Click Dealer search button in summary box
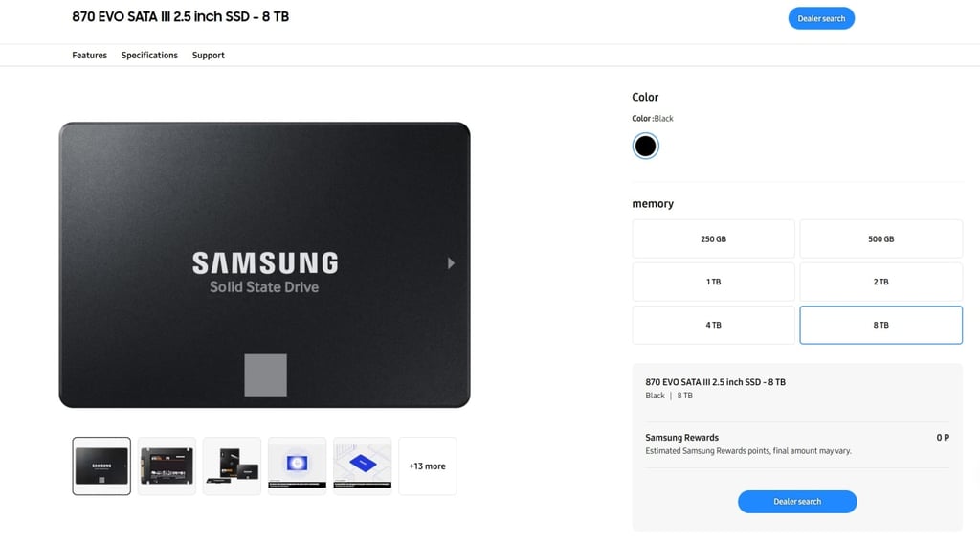The height and width of the screenshot is (545, 980). click(x=797, y=501)
